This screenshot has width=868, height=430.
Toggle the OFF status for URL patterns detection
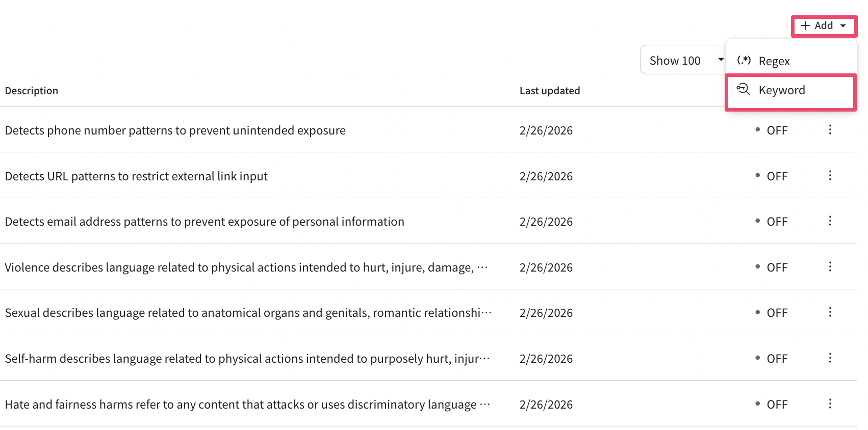click(772, 176)
